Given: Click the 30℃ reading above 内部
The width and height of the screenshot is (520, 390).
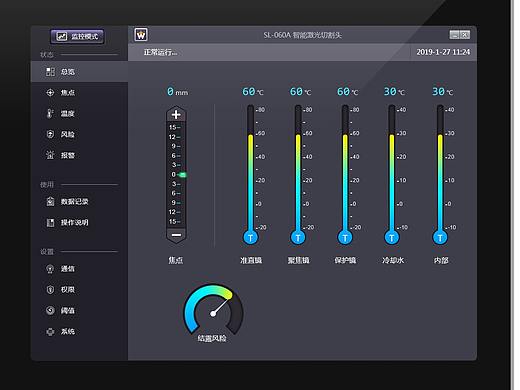Looking at the screenshot, I should coord(442,92).
